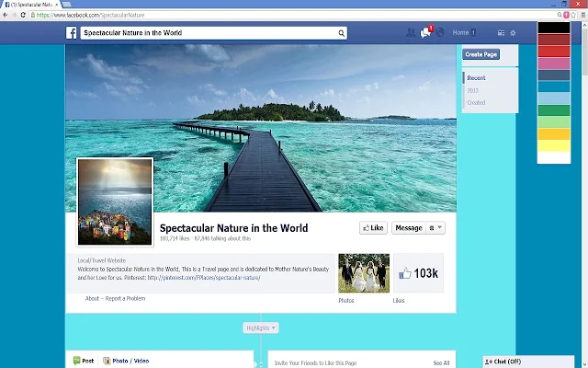Pick the medium blue color swatch
Image resolution: width=588 pixels, height=368 pixels.
click(x=554, y=86)
